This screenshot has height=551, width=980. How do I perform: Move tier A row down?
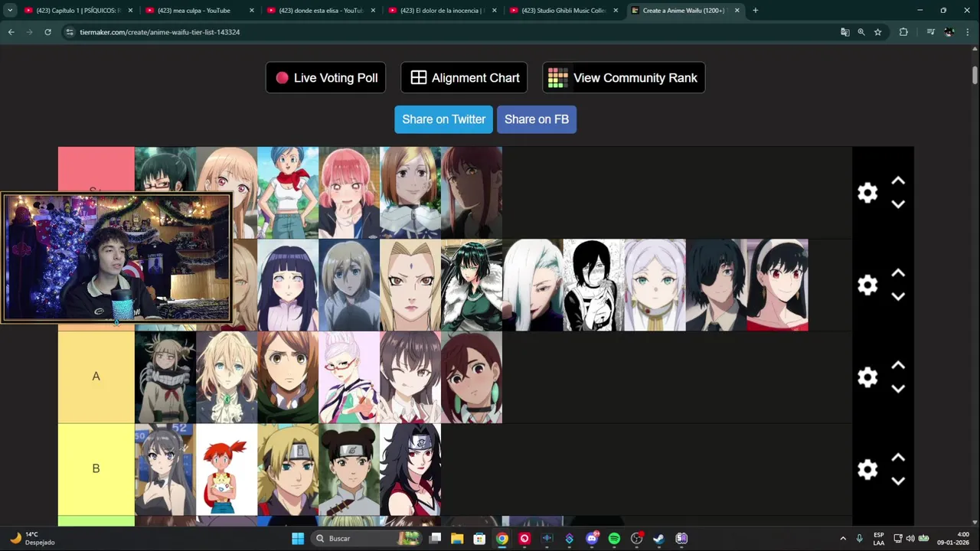[898, 389]
